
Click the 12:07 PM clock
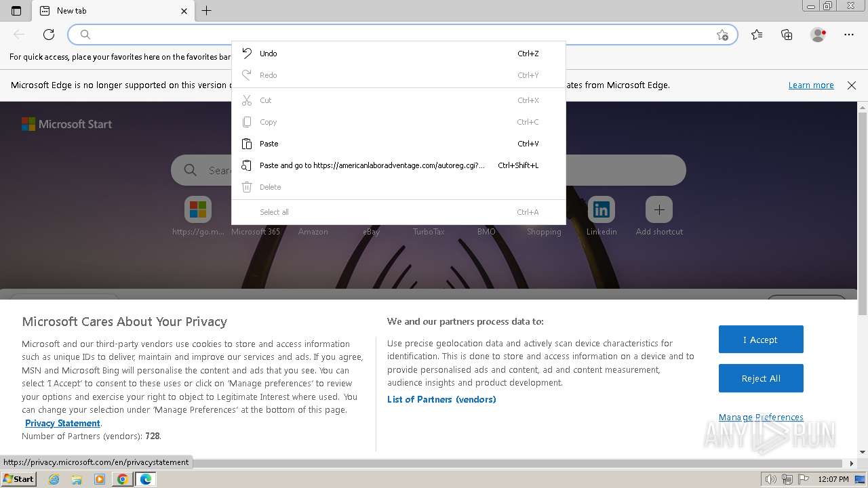tap(833, 479)
